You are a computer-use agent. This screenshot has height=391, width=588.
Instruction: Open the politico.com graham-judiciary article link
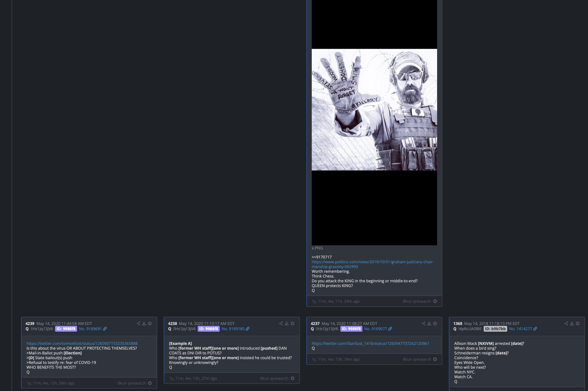pyautogui.click(x=373, y=264)
